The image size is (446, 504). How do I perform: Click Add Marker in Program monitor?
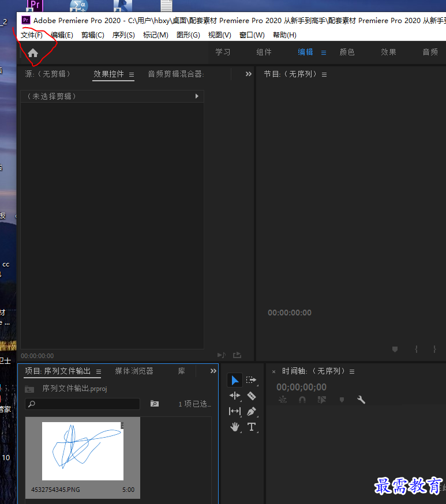tap(395, 349)
